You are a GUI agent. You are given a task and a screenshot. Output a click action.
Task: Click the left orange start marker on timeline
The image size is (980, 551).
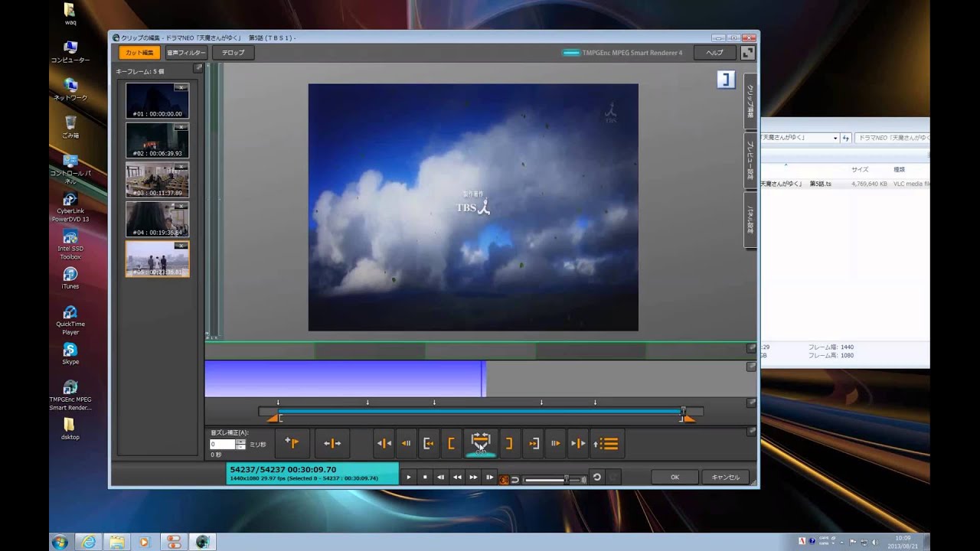(x=273, y=419)
